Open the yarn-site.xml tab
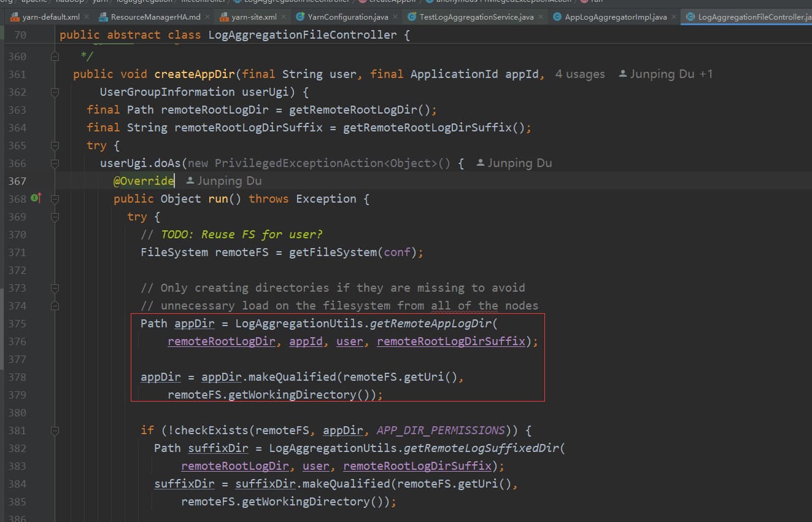The height and width of the screenshot is (522, 812). click(x=253, y=17)
